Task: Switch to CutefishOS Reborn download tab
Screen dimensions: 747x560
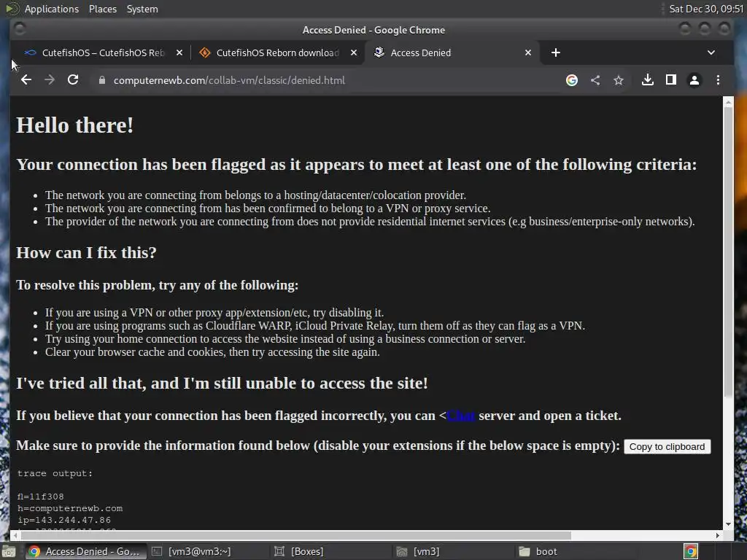Action: [x=278, y=52]
